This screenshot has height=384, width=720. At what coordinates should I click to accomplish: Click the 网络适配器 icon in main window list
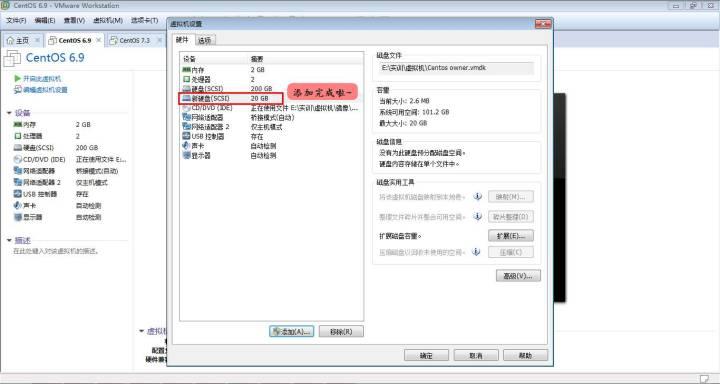[18, 171]
